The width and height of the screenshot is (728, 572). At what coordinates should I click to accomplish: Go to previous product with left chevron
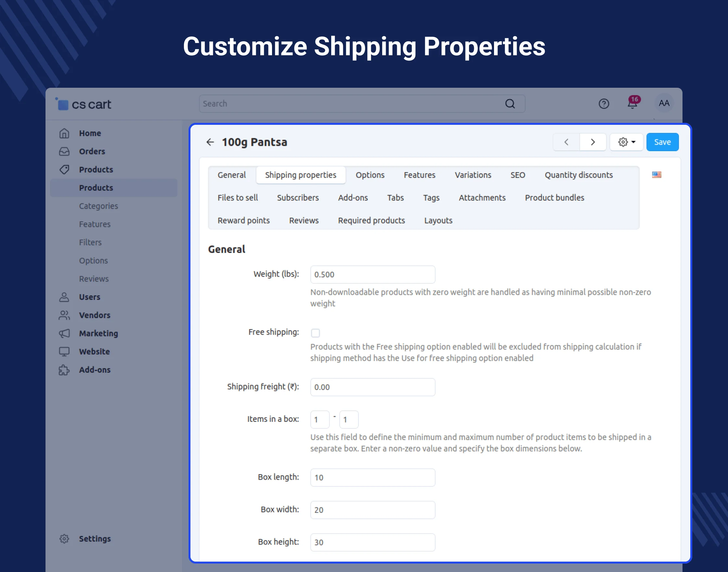tap(566, 142)
